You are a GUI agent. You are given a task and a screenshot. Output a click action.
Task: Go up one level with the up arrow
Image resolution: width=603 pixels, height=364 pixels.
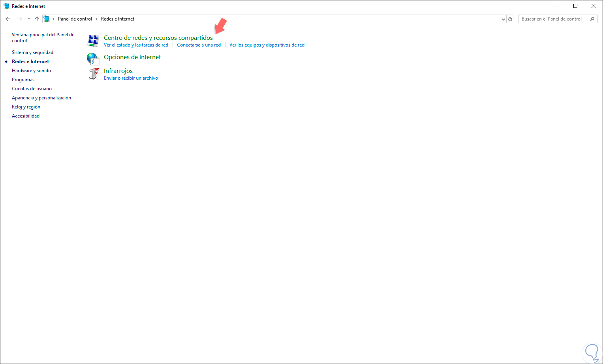(37, 19)
